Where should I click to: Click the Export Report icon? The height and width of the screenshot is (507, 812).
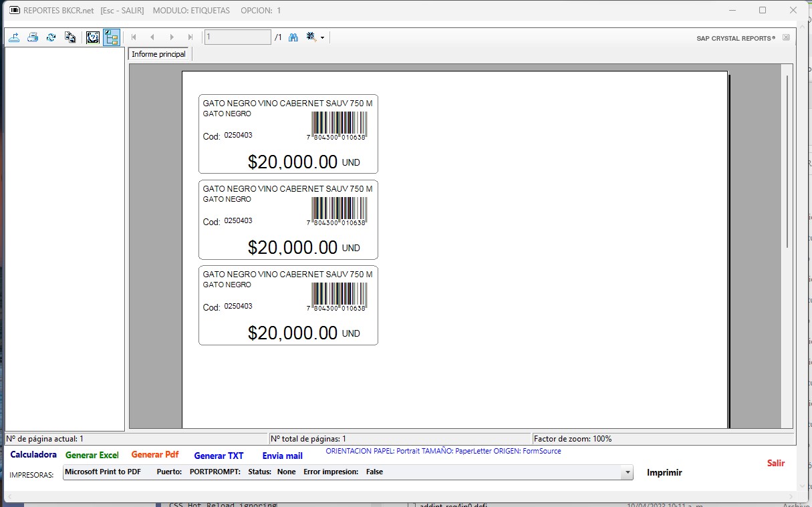pos(13,37)
